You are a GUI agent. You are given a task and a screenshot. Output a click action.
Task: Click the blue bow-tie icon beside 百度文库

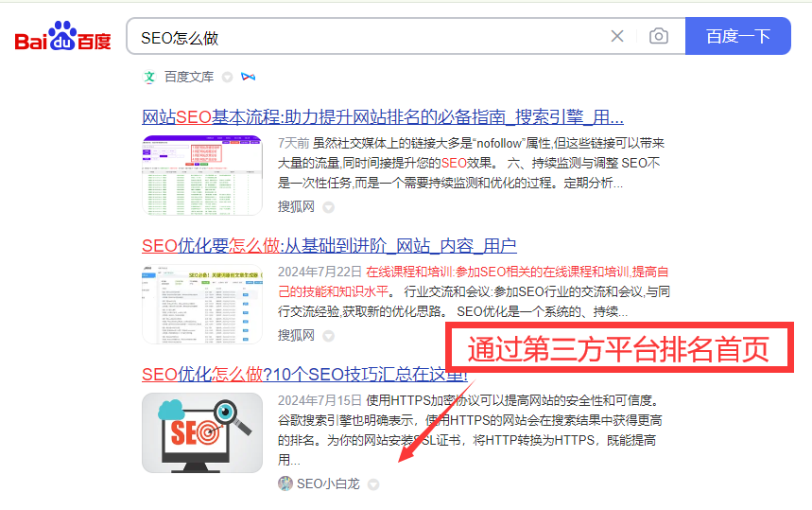pyautogui.click(x=248, y=77)
